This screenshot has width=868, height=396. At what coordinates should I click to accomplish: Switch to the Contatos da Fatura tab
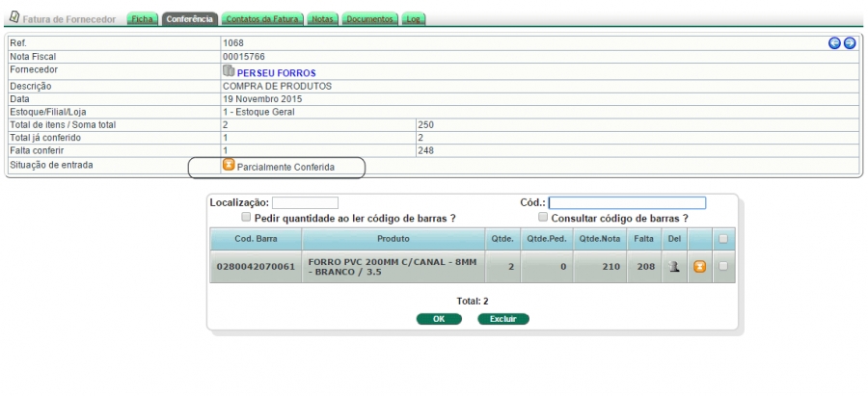point(261,19)
